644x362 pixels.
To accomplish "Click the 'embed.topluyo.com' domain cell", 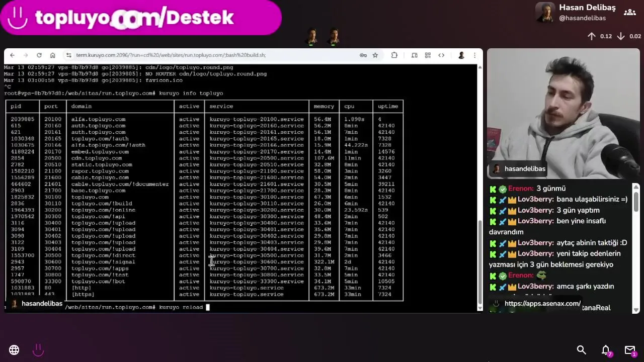I will [100, 151].
